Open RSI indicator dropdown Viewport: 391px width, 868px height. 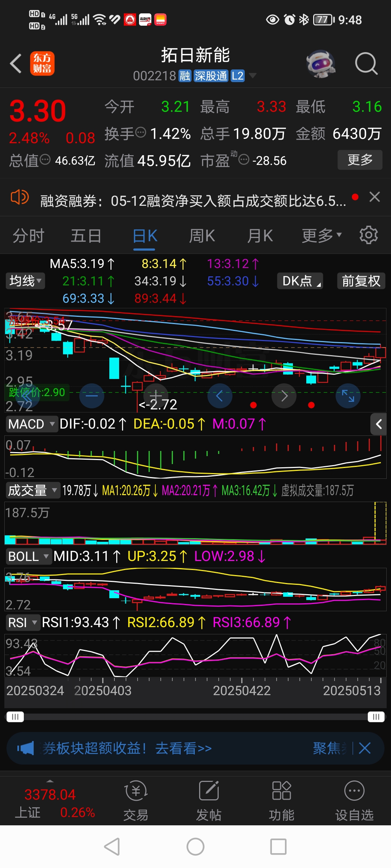(x=22, y=622)
